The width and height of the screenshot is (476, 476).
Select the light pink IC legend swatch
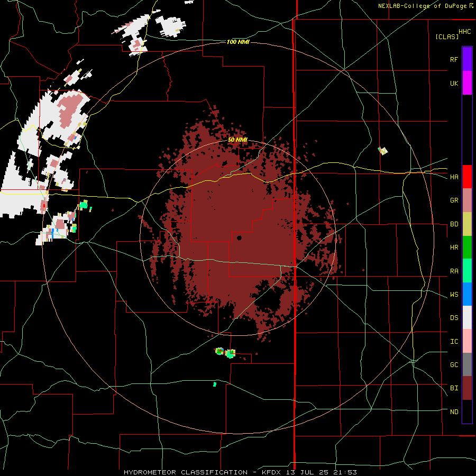[467, 341]
